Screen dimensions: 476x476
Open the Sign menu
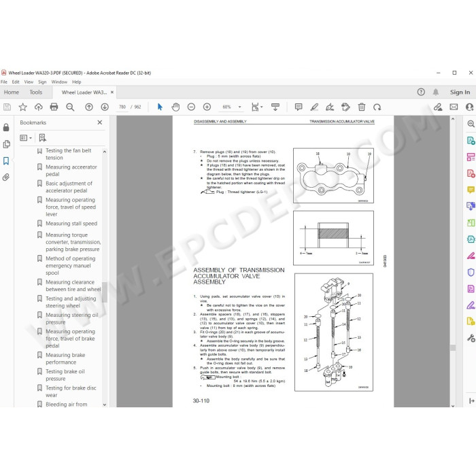click(42, 82)
